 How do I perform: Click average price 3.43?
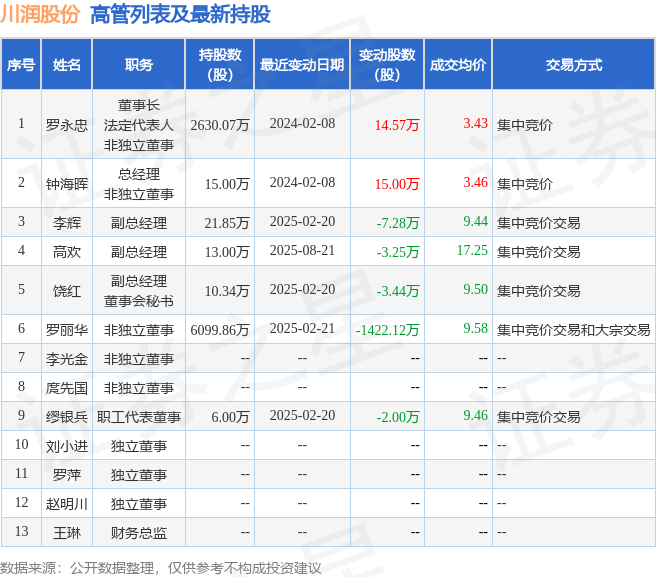click(x=475, y=123)
